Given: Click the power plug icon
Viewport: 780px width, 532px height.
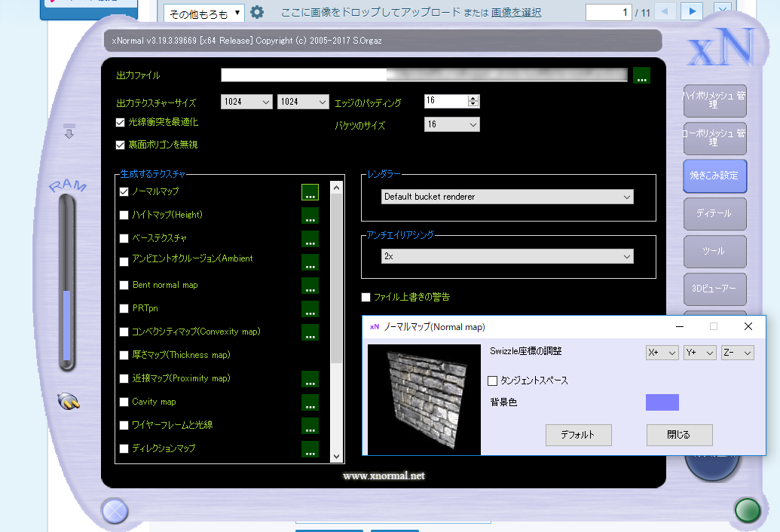Looking at the screenshot, I should coord(68,401).
